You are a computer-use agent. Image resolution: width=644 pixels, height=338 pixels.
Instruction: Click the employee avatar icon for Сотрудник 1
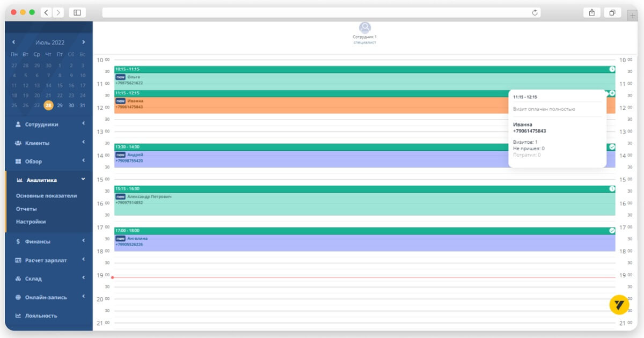point(365,27)
